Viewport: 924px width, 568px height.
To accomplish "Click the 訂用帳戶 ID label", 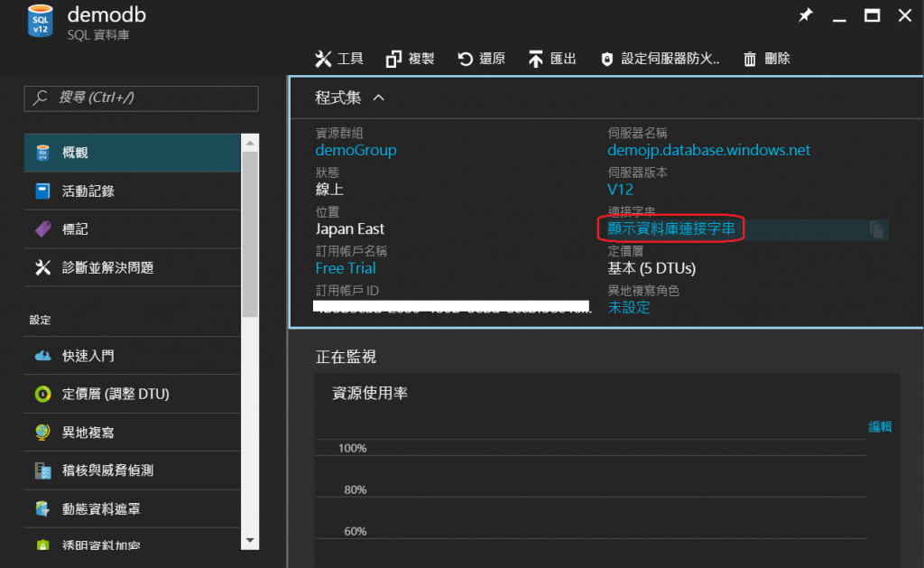I will click(347, 291).
